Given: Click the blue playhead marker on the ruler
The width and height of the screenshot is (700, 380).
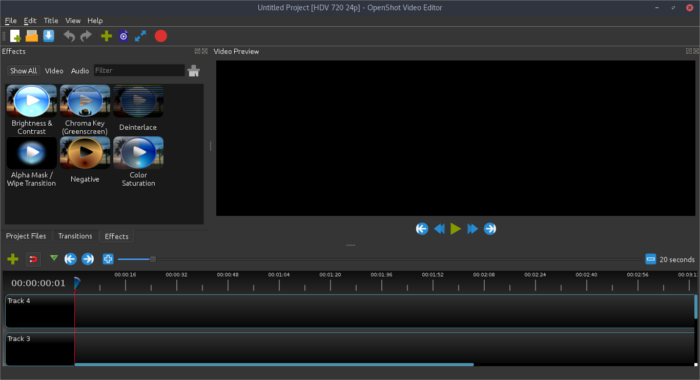Looking at the screenshot, I should [77, 283].
